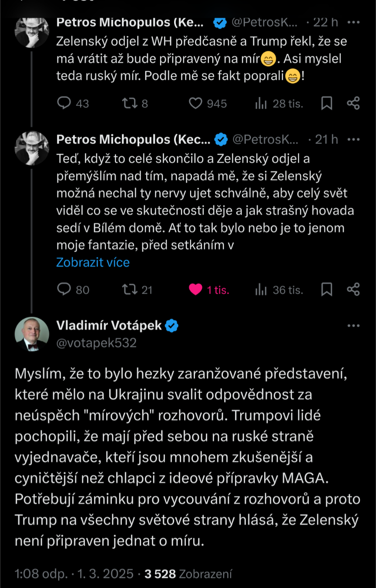View analytics for the 28 tis. post
Screen dimensions: 376x588
261,103
